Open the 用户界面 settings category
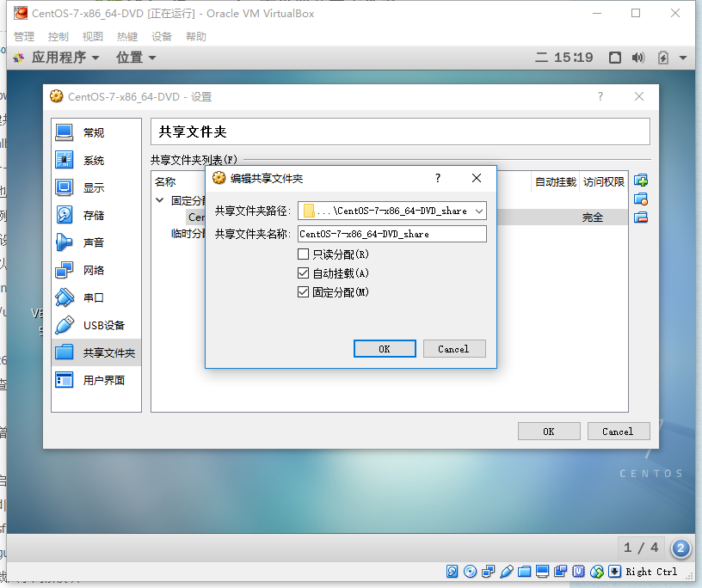The width and height of the screenshot is (702, 588). click(x=95, y=380)
